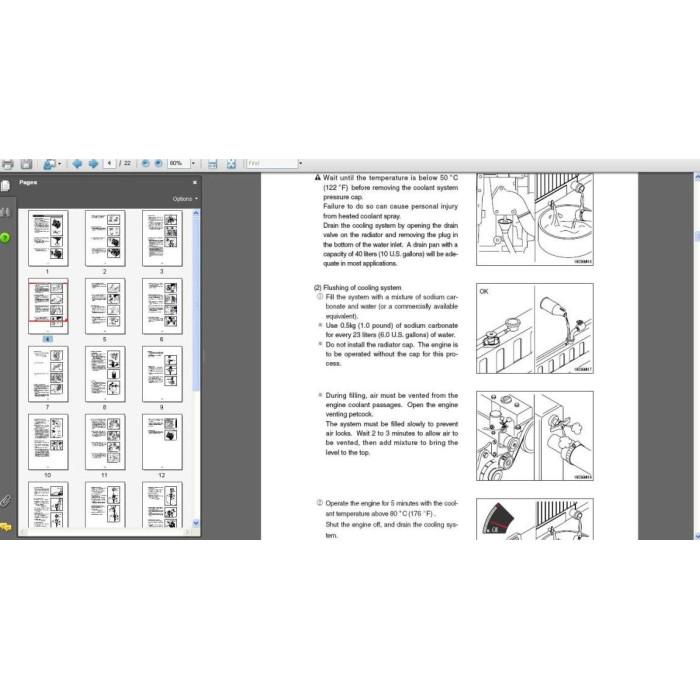This screenshot has height=700, width=700.
Task: Open the zoom level dropdown arrow
Action: pyautogui.click(x=193, y=163)
